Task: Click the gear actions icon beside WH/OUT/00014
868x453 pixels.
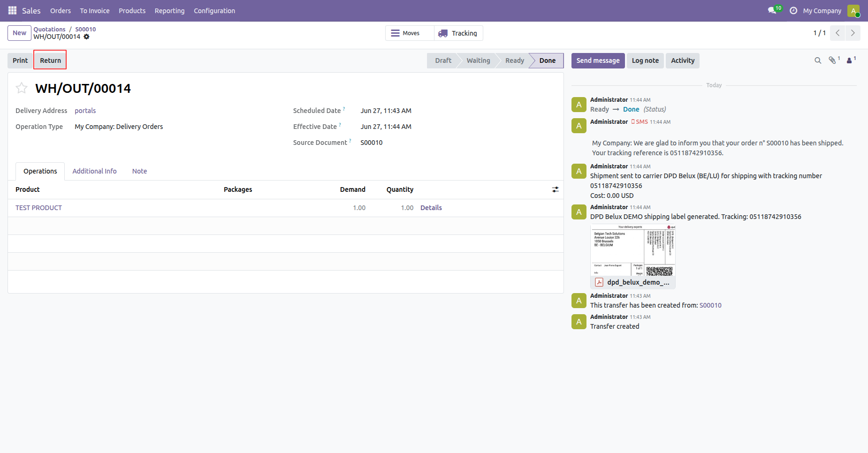Action: tap(86, 37)
